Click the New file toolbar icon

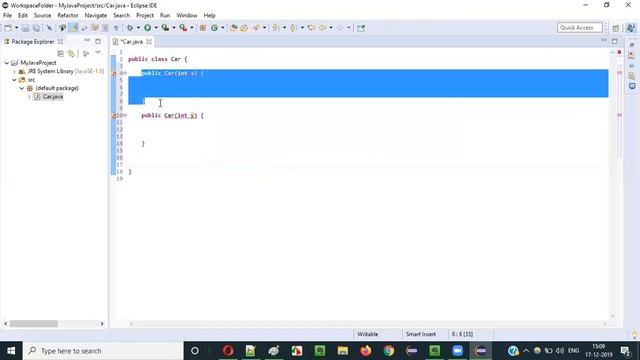[x=8, y=28]
